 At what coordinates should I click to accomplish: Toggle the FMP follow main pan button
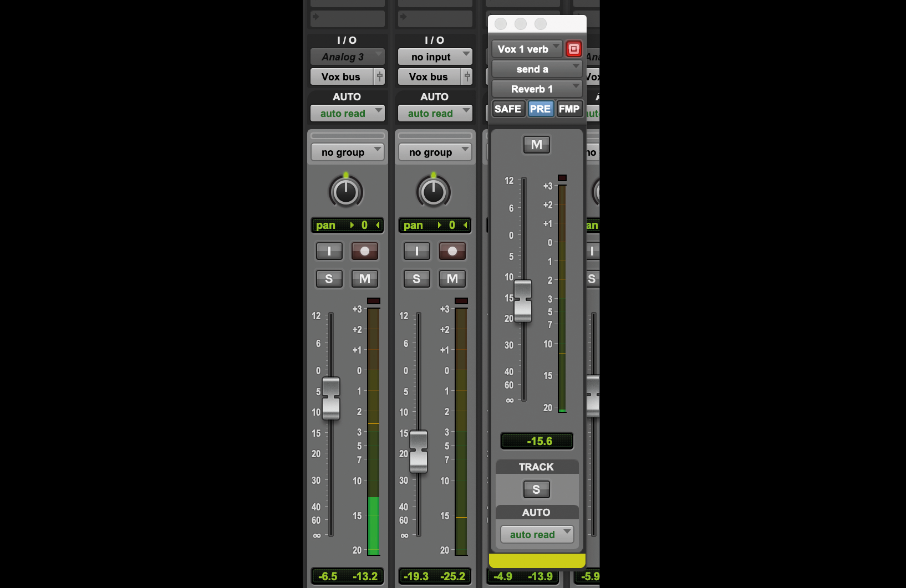(569, 109)
